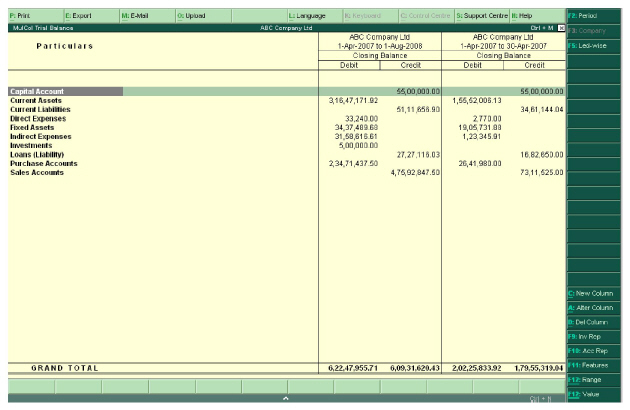Add a New Column
630x410 pixels.
point(593,293)
